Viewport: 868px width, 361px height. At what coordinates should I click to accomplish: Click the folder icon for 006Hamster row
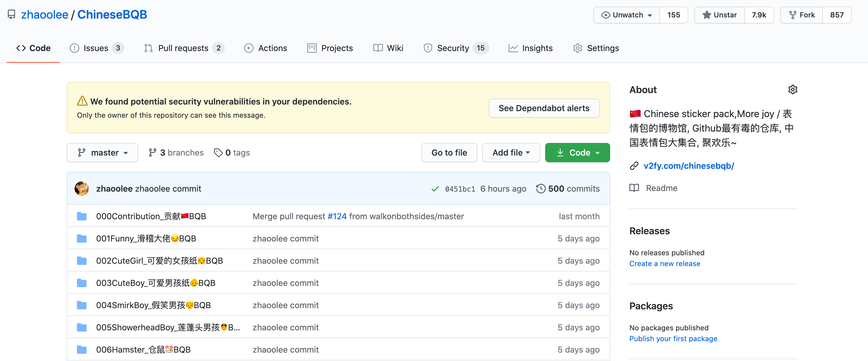81,350
